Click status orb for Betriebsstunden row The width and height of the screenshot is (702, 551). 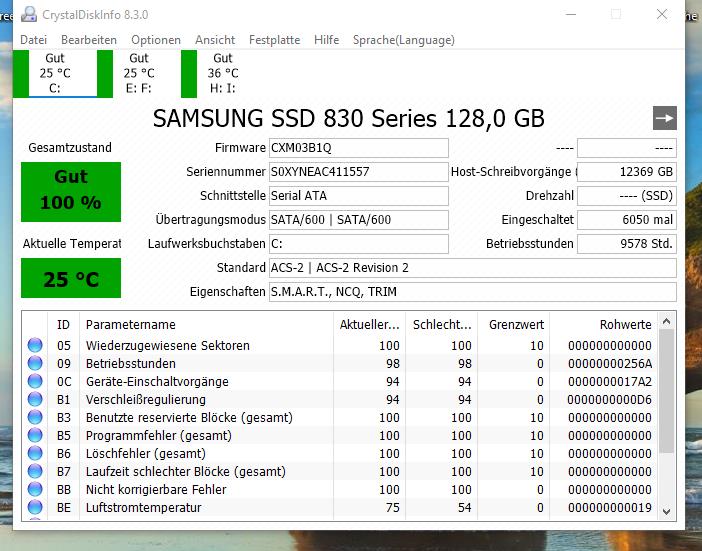click(35, 363)
